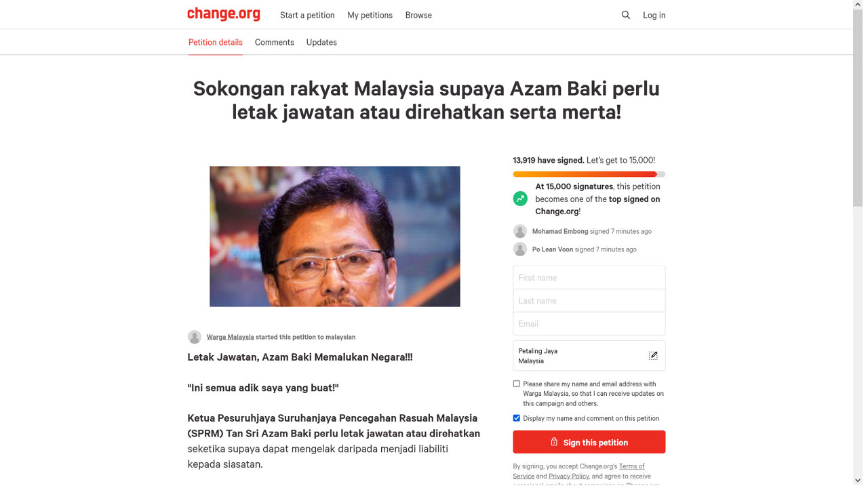Image resolution: width=868 pixels, height=488 pixels.
Task: Open the Browse menu item
Action: tap(418, 15)
